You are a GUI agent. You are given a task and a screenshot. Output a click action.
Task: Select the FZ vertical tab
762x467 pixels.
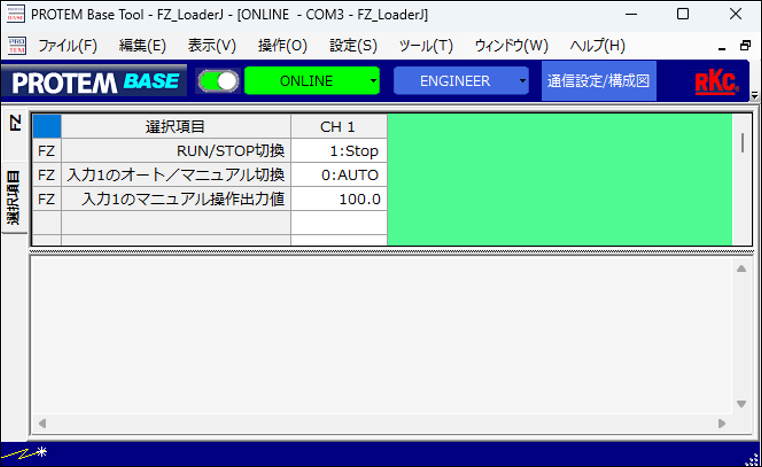pos(14,124)
